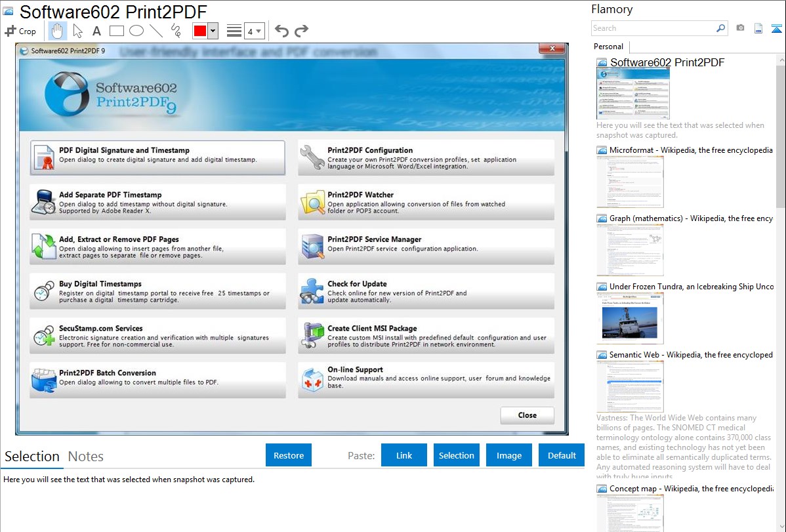Click Check for Update
This screenshot has width=786, height=532.
tap(426, 291)
